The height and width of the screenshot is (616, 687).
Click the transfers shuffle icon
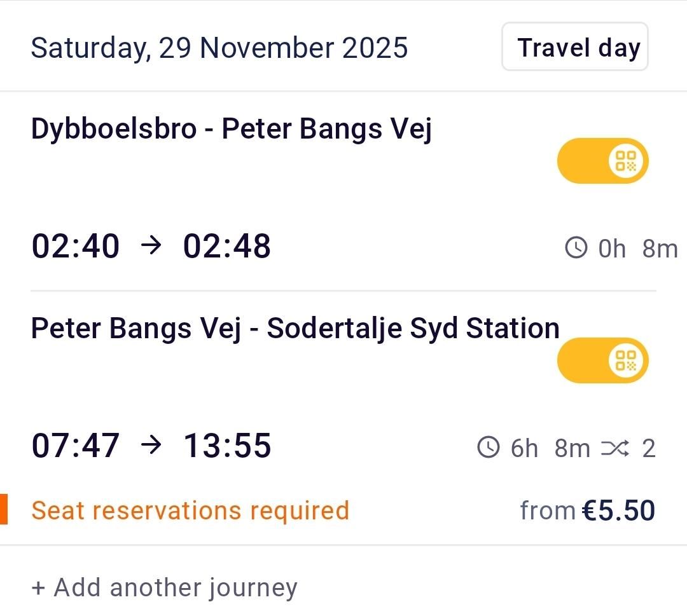(614, 448)
